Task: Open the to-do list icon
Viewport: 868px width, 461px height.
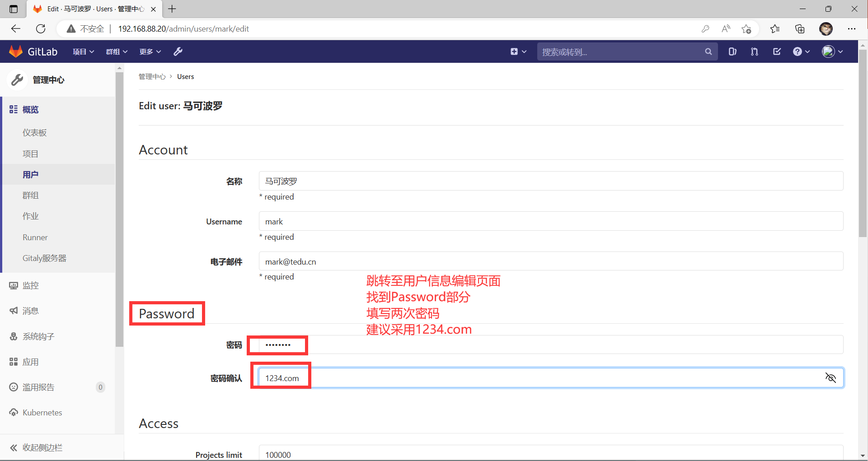Action: point(777,51)
